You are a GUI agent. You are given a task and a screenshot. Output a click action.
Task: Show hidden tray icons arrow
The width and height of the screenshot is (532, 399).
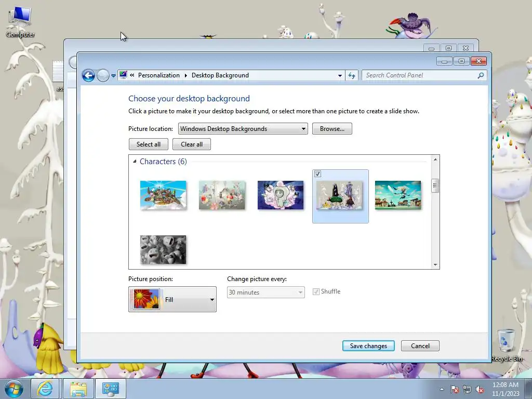(x=442, y=389)
